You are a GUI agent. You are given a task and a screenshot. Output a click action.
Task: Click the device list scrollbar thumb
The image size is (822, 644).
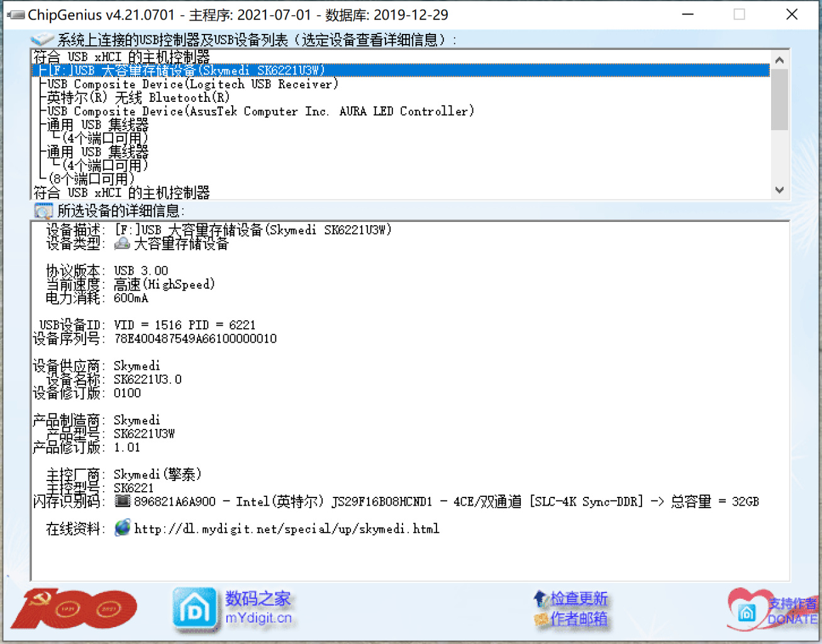pos(780,99)
